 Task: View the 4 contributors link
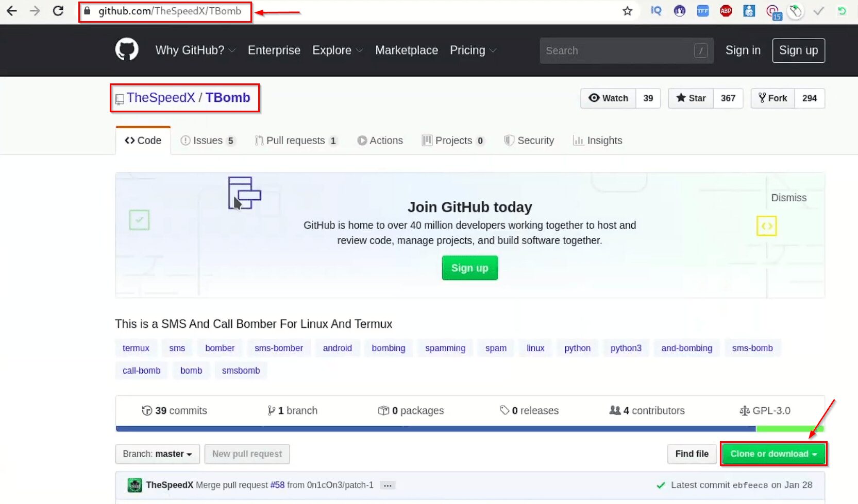click(x=647, y=411)
